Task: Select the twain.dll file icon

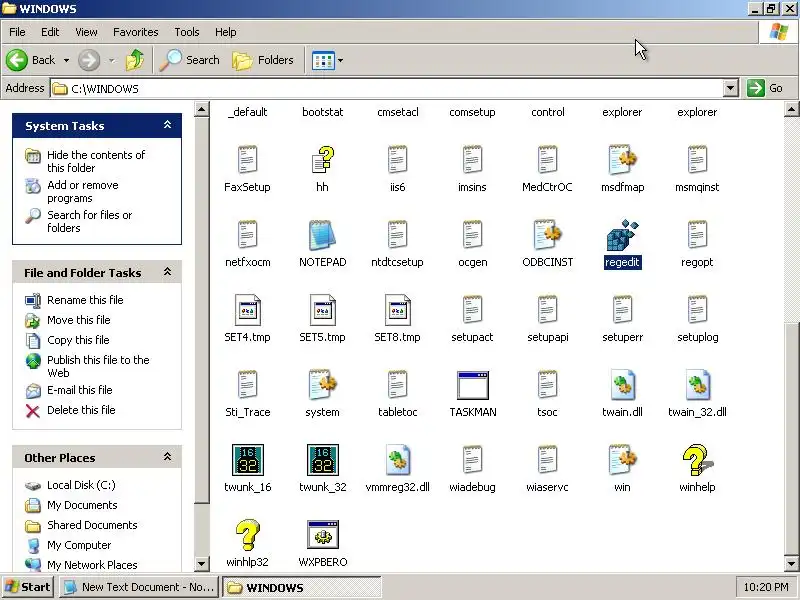Action: tap(622, 385)
